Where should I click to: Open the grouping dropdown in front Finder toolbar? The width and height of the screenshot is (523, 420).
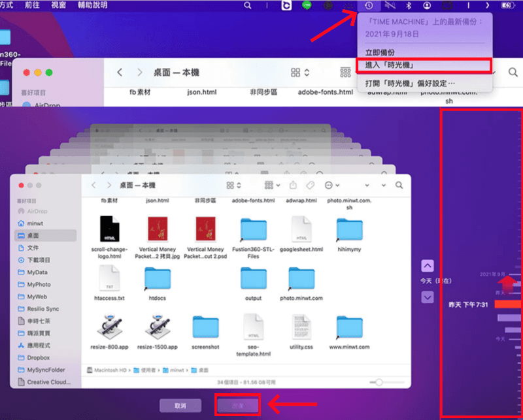272,185
